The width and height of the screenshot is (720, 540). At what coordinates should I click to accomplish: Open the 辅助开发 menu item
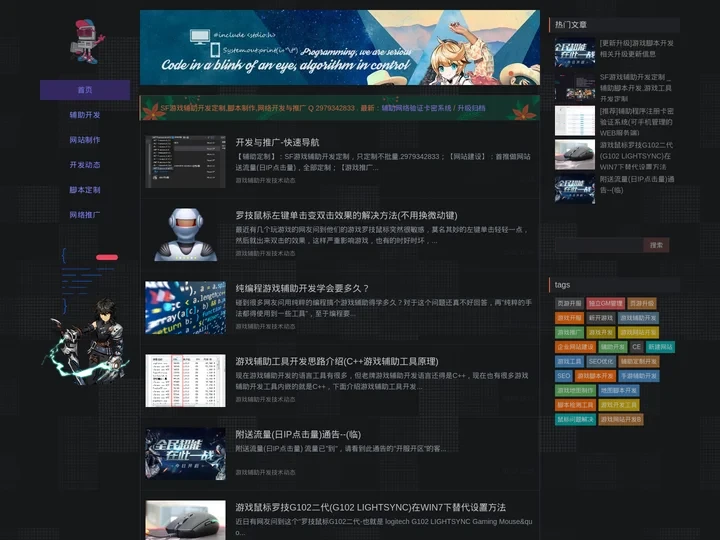coord(85,115)
